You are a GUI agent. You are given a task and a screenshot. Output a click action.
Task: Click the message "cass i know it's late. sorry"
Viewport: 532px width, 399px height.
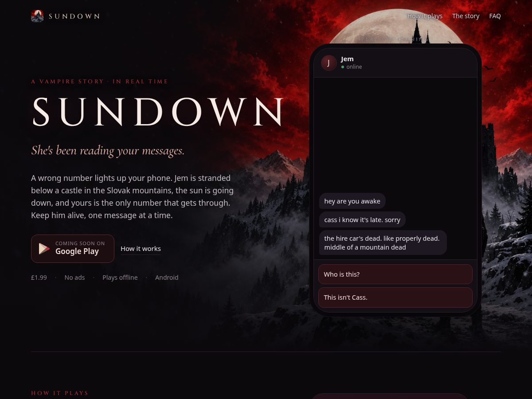point(362,220)
